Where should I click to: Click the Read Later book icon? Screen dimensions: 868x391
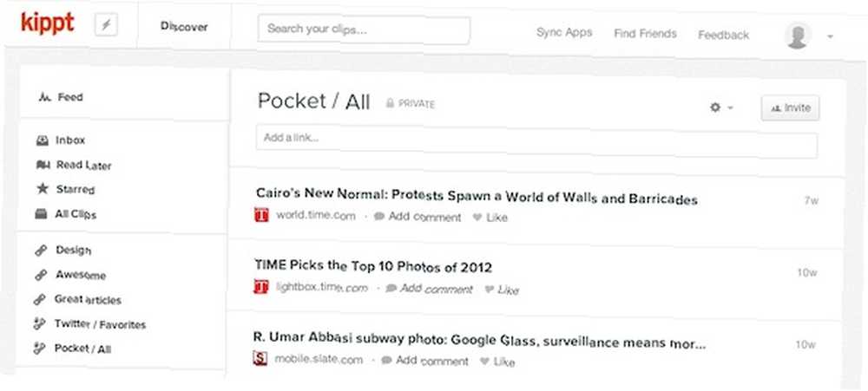tap(43, 165)
